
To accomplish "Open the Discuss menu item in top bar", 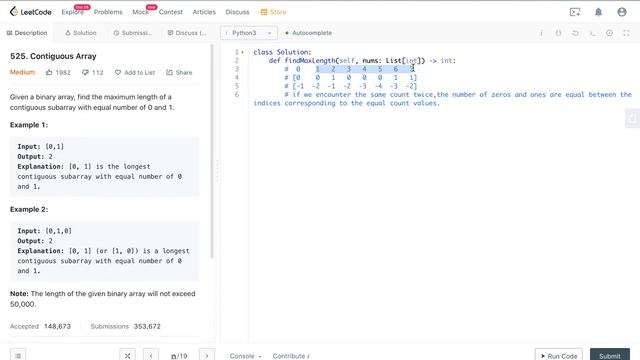I will click(238, 12).
